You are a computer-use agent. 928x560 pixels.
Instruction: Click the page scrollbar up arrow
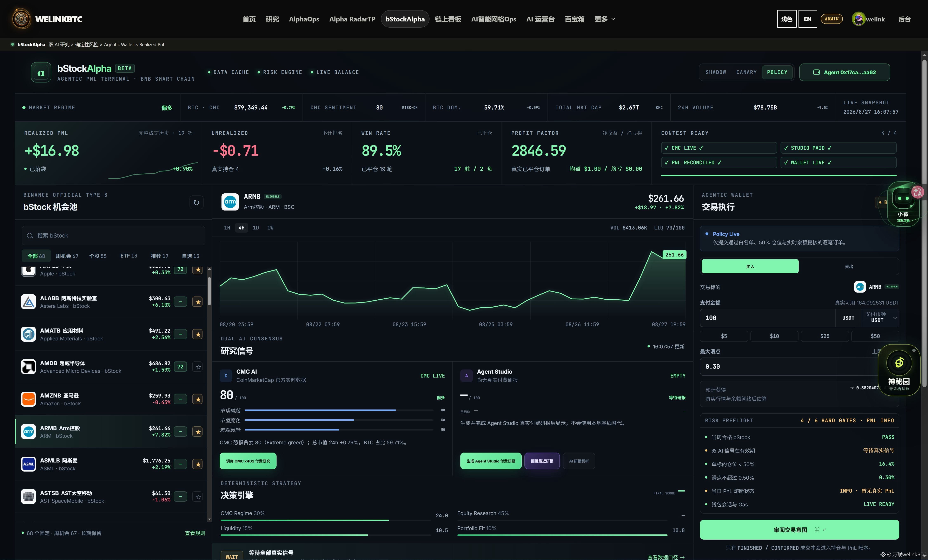pos(924,55)
